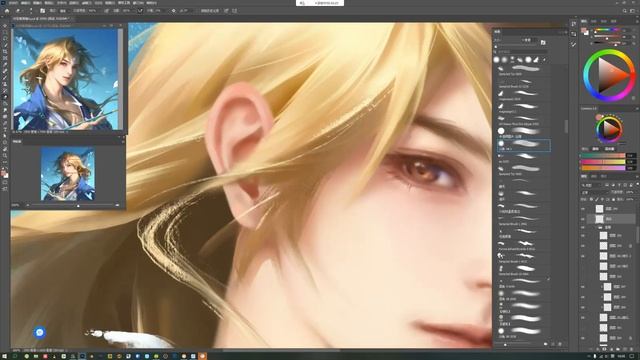Viewport: 640px width, 360px height.
Task: Click the brush search field in brush panel
Action: click(x=521, y=52)
